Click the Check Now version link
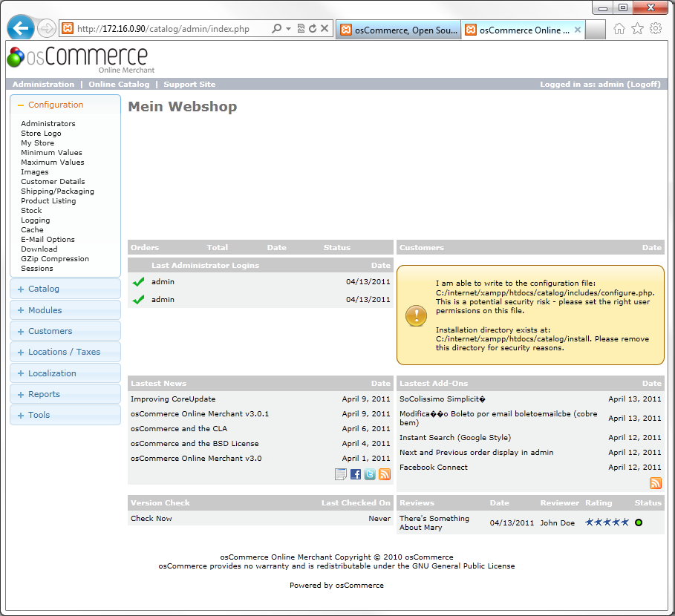 click(151, 519)
